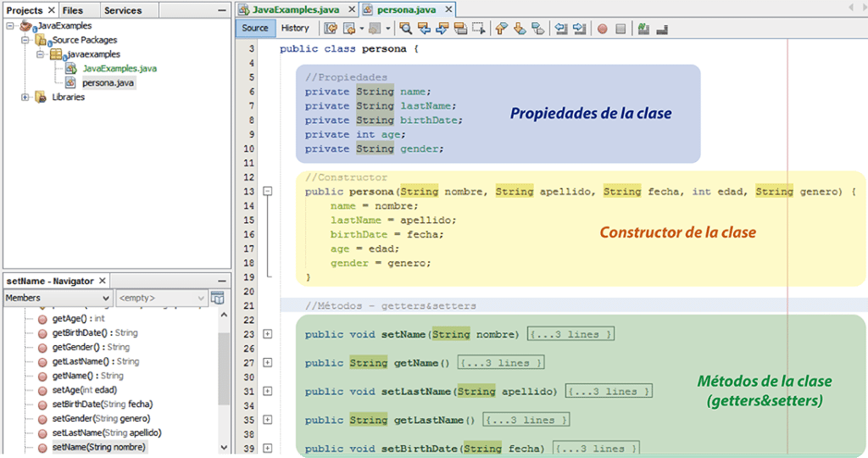Switch to the Files tab

point(73,10)
